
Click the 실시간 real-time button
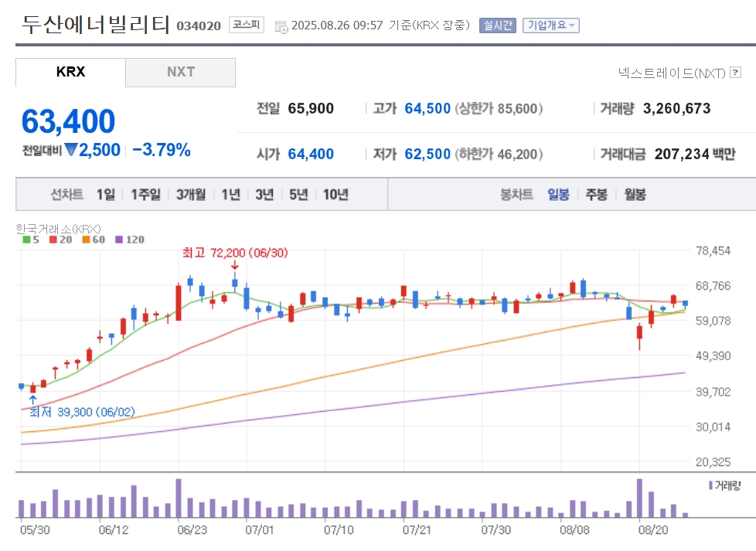498,25
